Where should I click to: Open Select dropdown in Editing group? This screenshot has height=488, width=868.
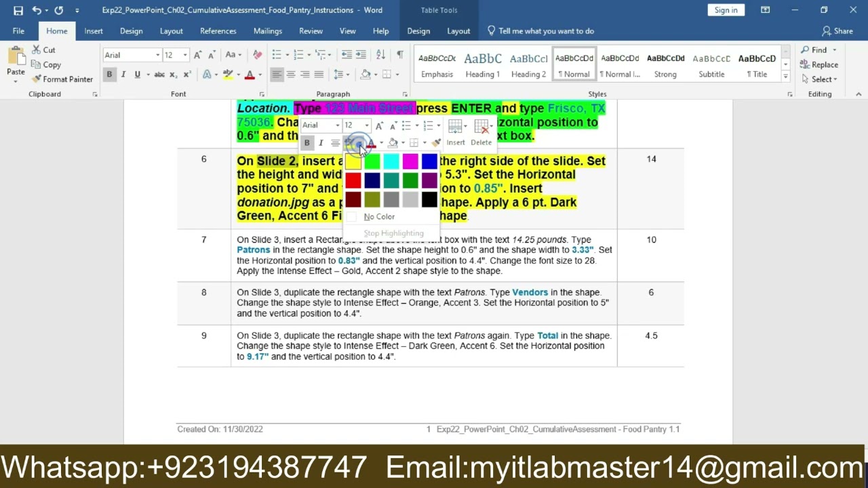click(x=823, y=79)
